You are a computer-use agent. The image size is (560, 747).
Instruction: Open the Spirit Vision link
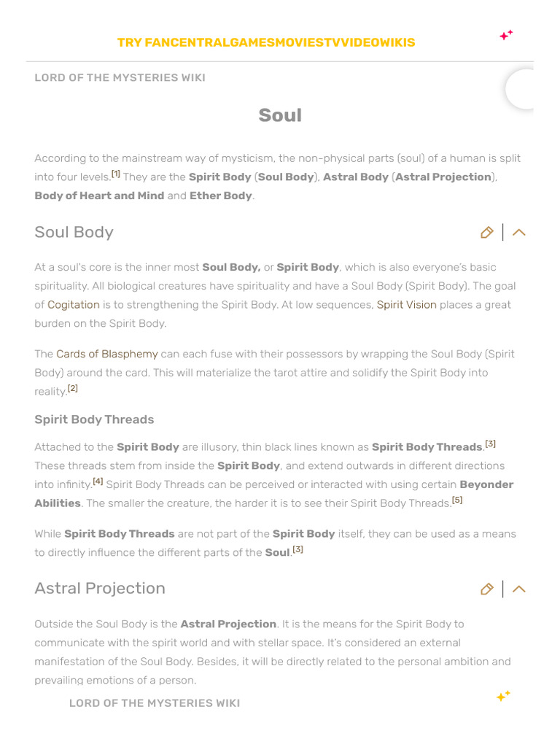(406, 305)
